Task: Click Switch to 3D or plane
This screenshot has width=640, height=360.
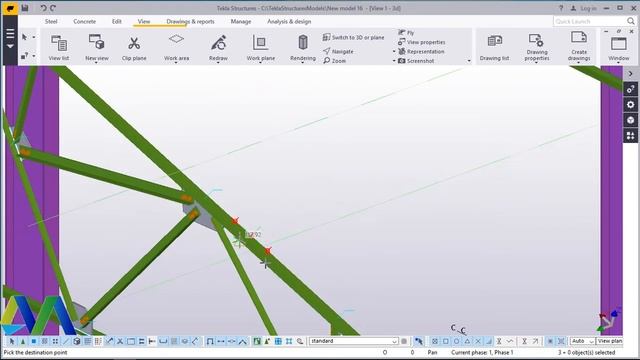Action: [353, 37]
